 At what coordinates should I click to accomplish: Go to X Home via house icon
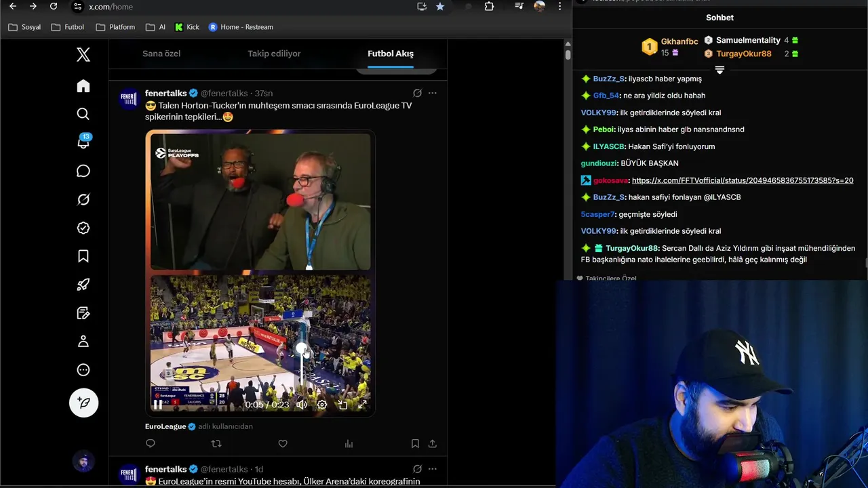83,86
